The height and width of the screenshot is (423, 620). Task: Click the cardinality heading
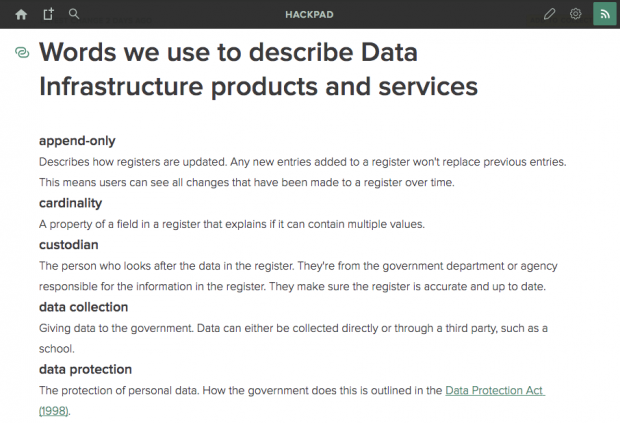70,203
